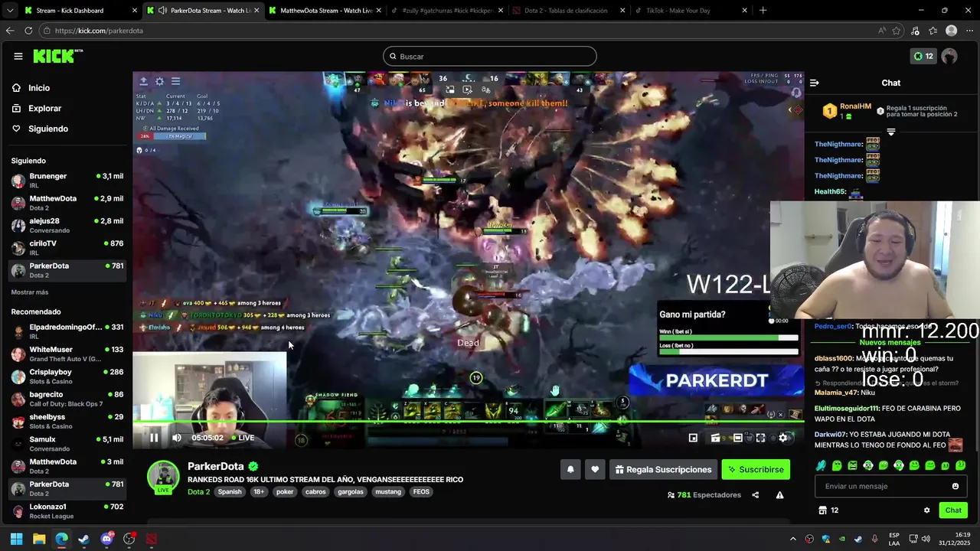Screen dimensions: 980x551
Task: Open the Dota 2 category link
Action: pyautogui.click(x=198, y=491)
